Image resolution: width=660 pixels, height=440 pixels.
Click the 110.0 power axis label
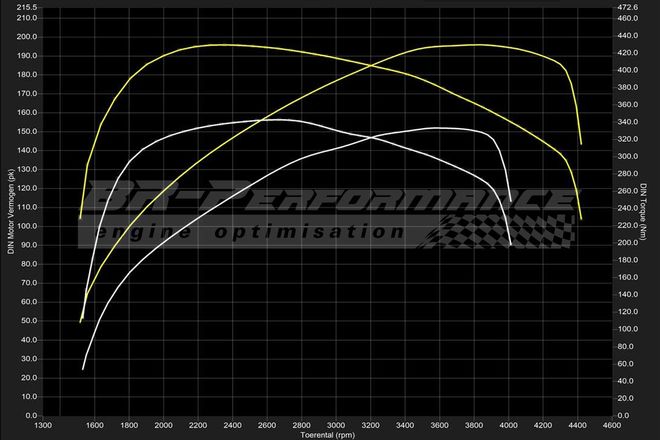(27, 208)
